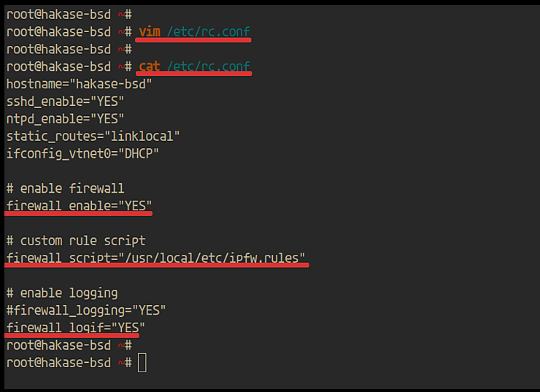This screenshot has width=540, height=392.
Task: Click the static_routes="linklocal" line
Action: 93,136
